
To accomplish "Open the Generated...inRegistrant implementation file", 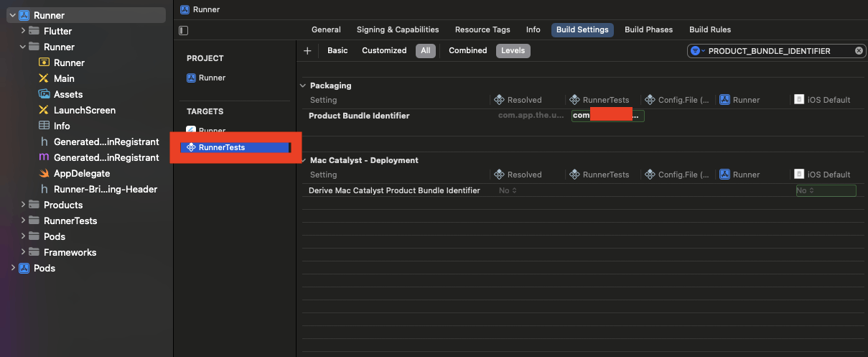I will click(x=106, y=157).
